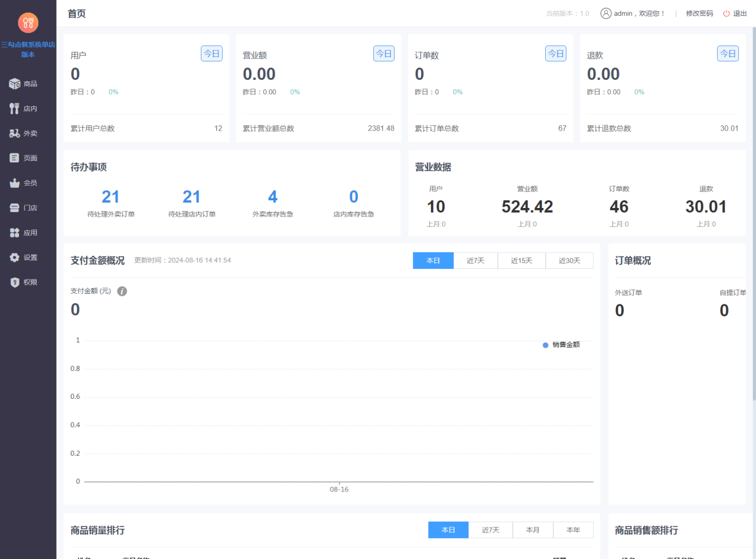Open 权限 shield icon in sidebar
756x559 pixels.
point(15,282)
